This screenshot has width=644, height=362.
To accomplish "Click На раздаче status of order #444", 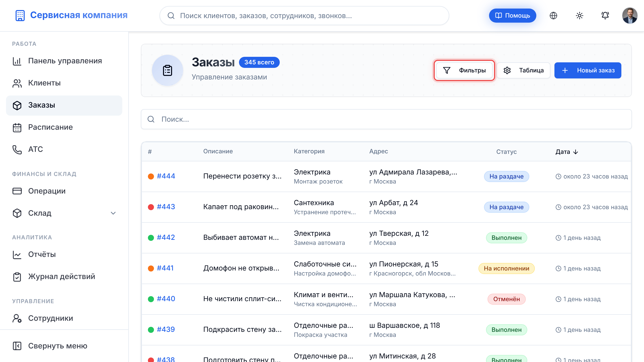I will click(506, 176).
